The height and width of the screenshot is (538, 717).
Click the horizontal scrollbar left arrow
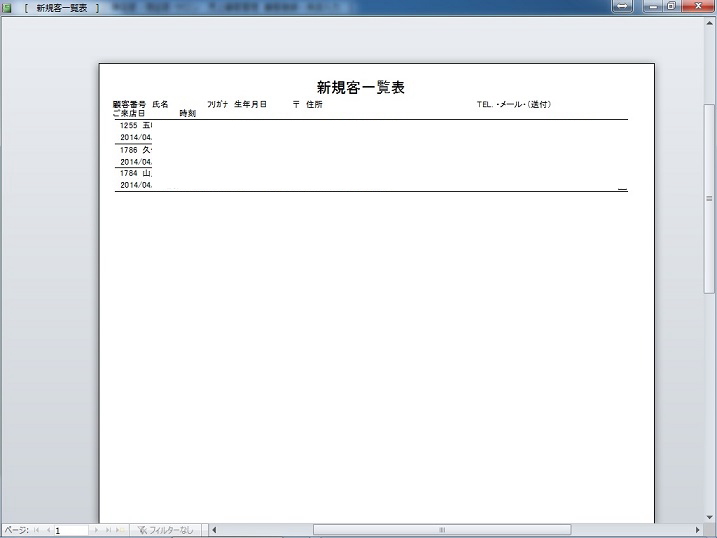coord(214,530)
